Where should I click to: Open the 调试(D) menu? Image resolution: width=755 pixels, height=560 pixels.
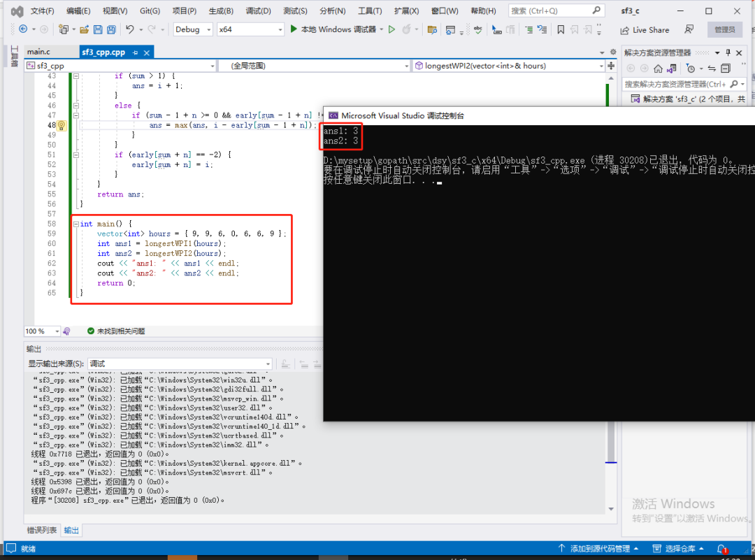(259, 10)
